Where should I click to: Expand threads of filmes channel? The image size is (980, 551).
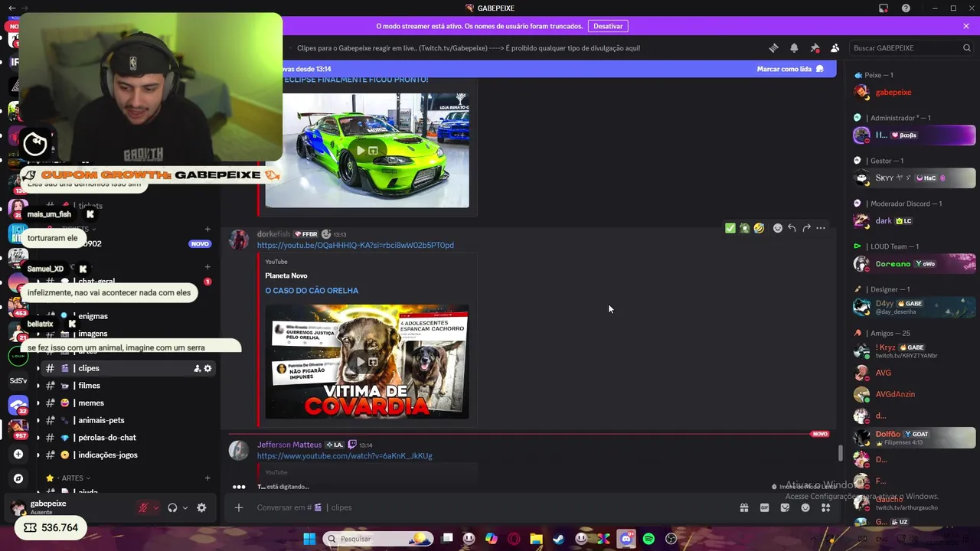pyautogui.click(x=38, y=386)
